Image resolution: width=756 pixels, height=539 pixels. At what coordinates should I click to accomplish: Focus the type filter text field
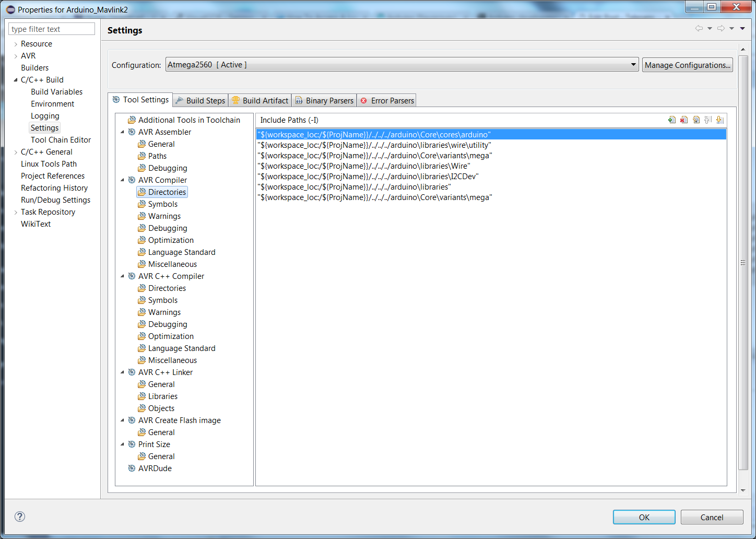pyautogui.click(x=52, y=29)
